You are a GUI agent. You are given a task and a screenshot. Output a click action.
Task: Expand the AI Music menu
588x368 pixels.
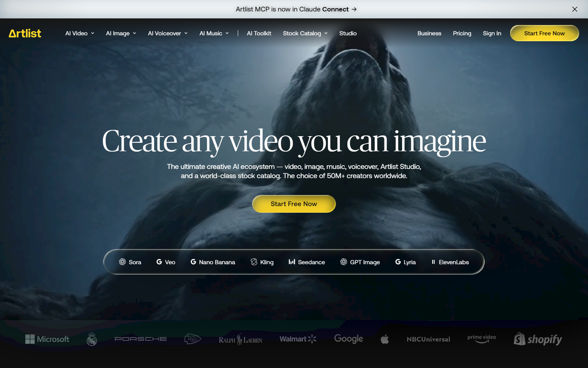coord(214,33)
